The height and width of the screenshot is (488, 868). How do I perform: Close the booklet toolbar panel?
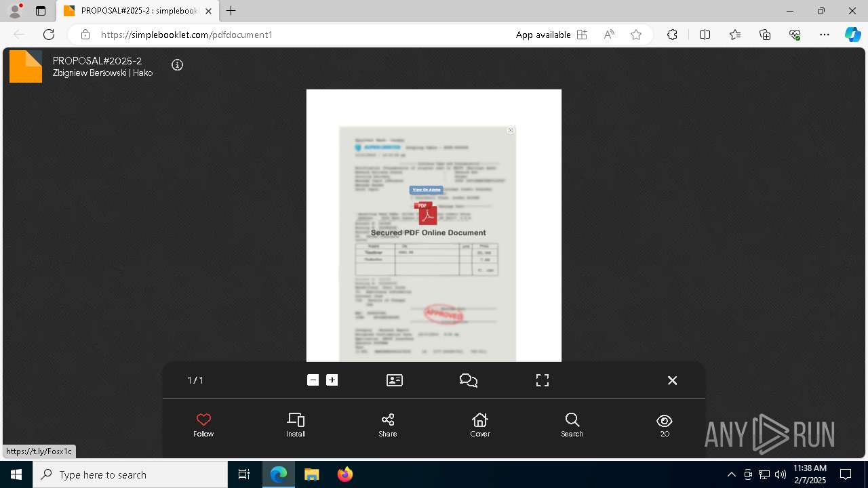pyautogui.click(x=672, y=380)
